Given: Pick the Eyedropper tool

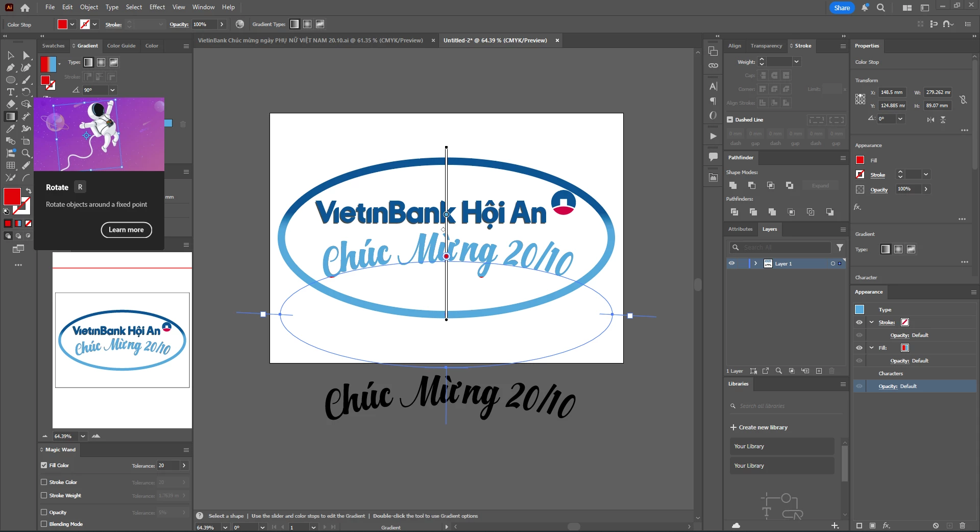Looking at the screenshot, I should [10, 129].
